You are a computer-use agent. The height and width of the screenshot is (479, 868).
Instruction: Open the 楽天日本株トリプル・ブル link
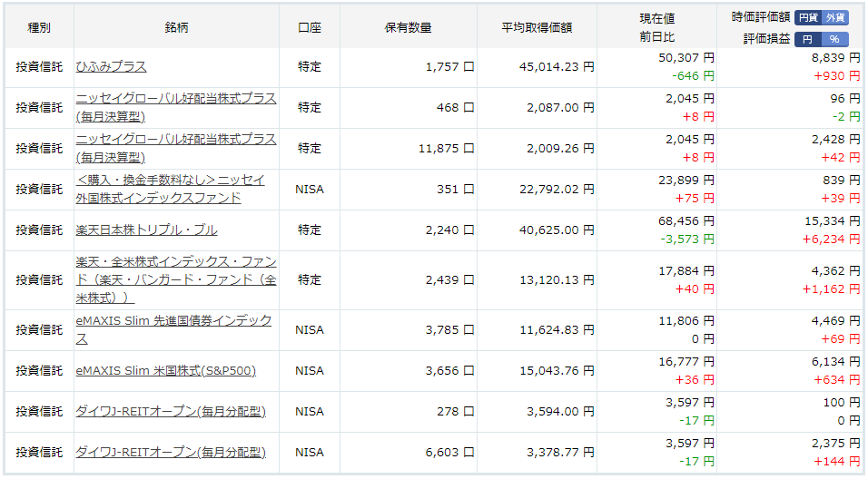coord(147,230)
